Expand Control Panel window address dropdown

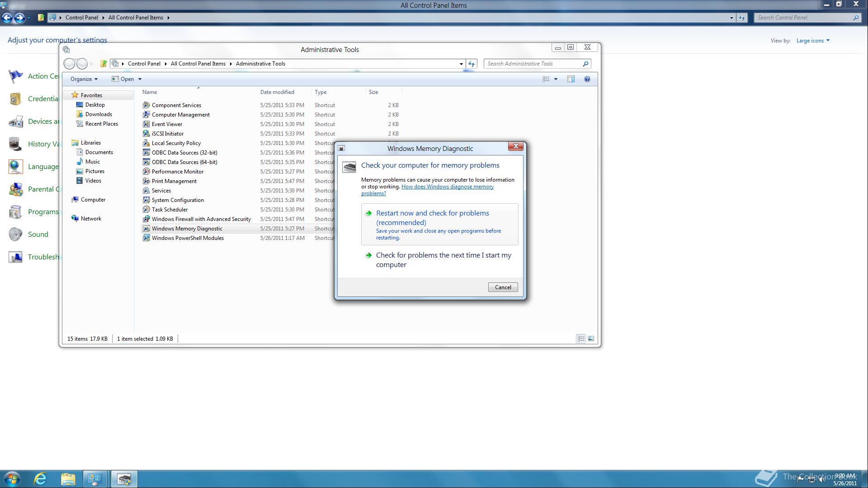point(731,18)
